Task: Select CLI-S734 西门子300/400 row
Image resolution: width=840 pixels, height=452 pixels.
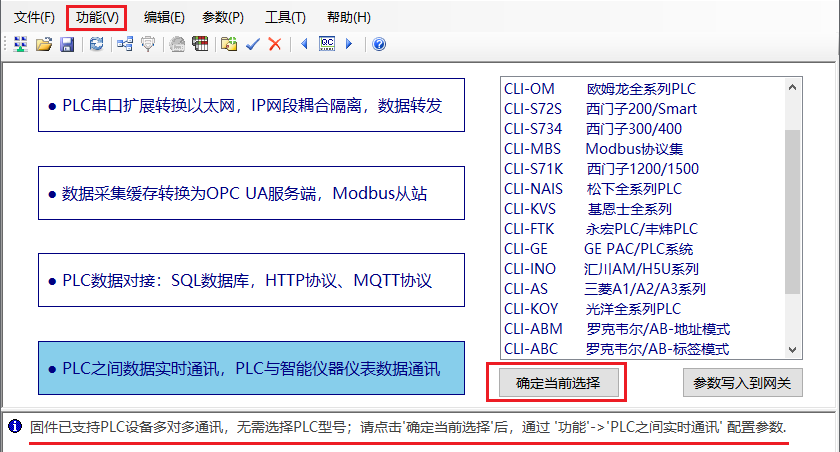Action: point(643,129)
